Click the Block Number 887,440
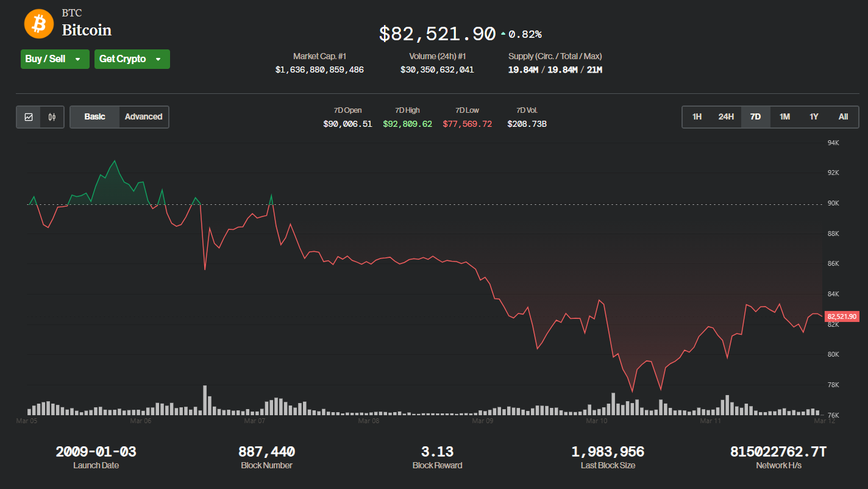The image size is (868, 489). click(x=266, y=452)
